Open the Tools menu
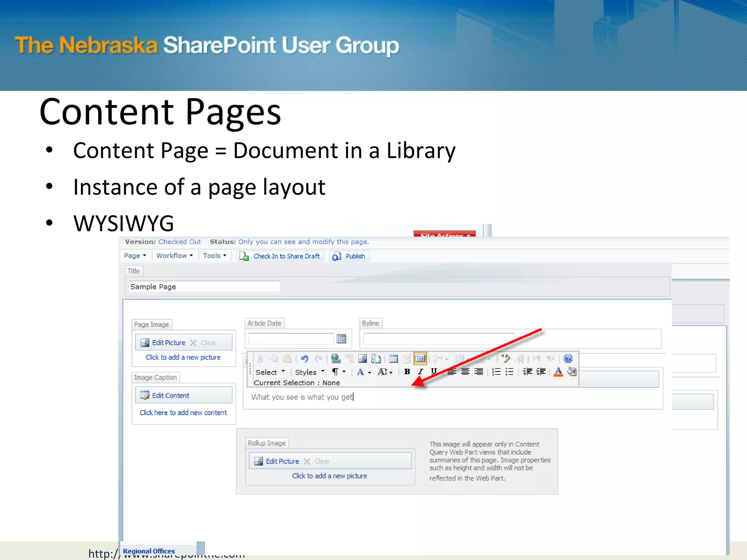The image size is (747, 560). [x=215, y=256]
